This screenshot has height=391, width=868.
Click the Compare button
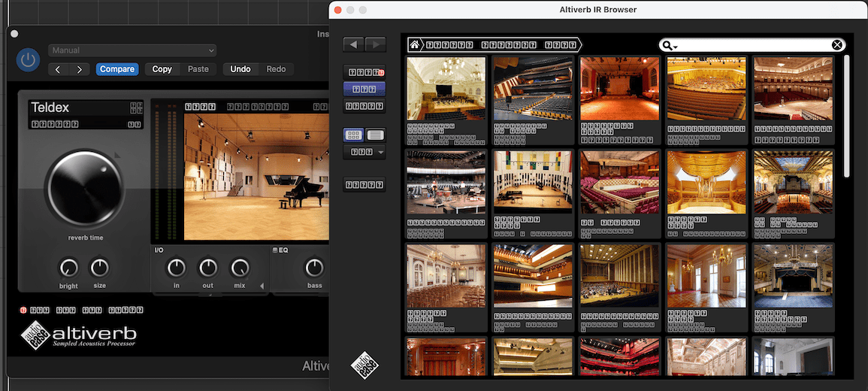pyautogui.click(x=116, y=69)
